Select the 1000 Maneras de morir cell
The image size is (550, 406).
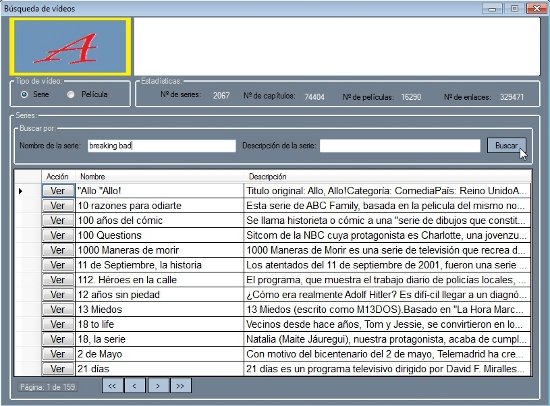coord(160,250)
